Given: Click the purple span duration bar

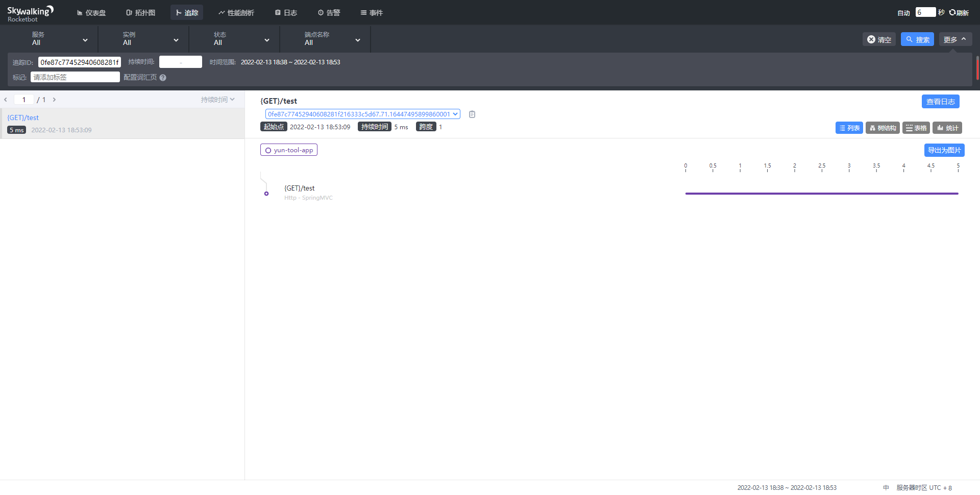Looking at the screenshot, I should point(822,194).
